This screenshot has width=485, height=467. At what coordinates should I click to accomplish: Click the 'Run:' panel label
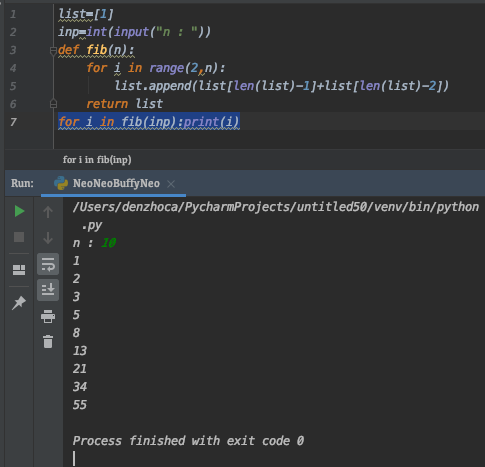coord(22,183)
